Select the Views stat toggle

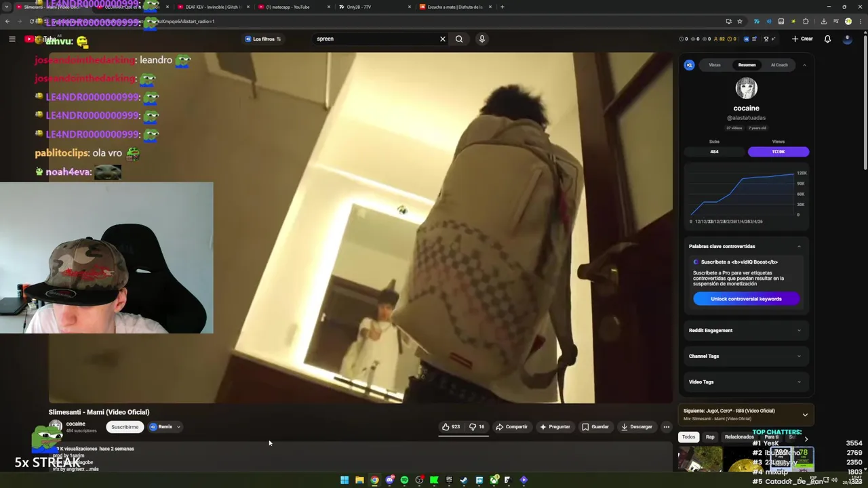pyautogui.click(x=778, y=152)
